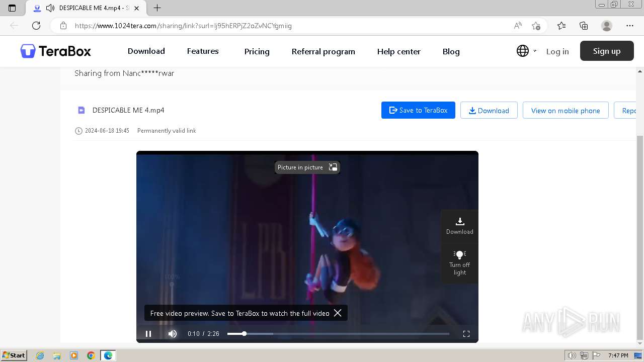Click View on mobile phone button
Viewport: 644px width, 362px height.
(x=566, y=110)
